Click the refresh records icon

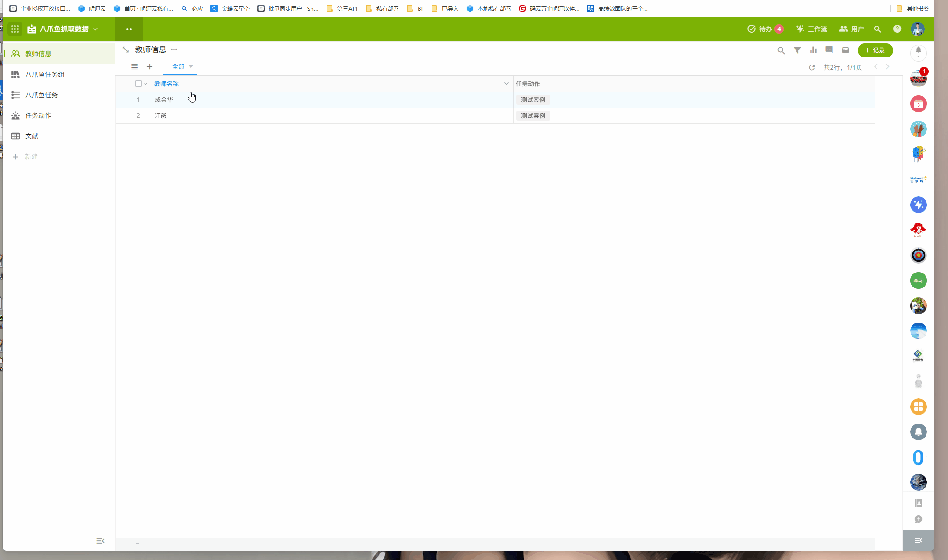point(812,67)
